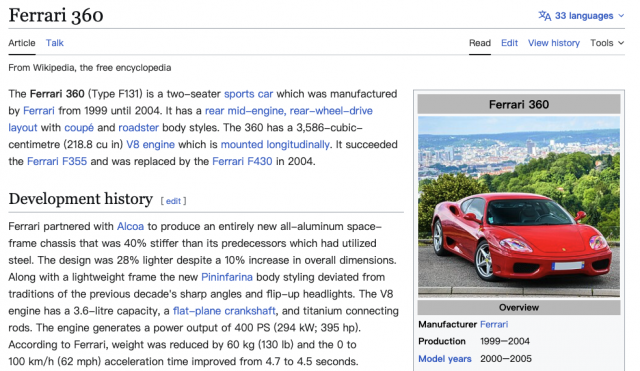The image size is (640, 371).
Task: Click the Ferrari 360 page title
Action: point(56,16)
